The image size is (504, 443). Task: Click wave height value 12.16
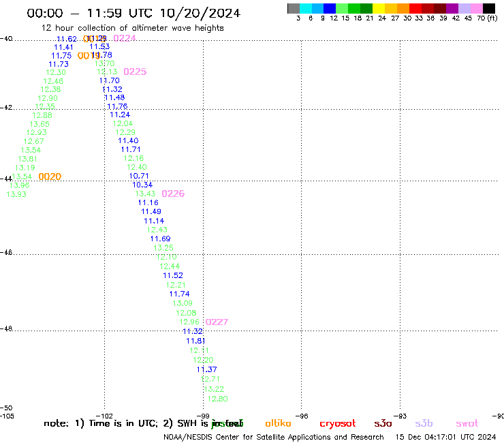click(133, 158)
